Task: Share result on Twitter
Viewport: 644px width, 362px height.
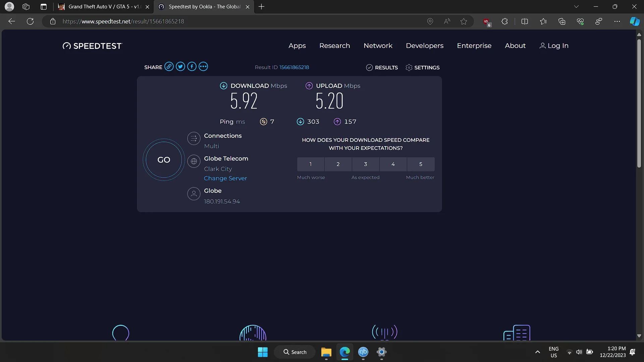Action: point(180,67)
